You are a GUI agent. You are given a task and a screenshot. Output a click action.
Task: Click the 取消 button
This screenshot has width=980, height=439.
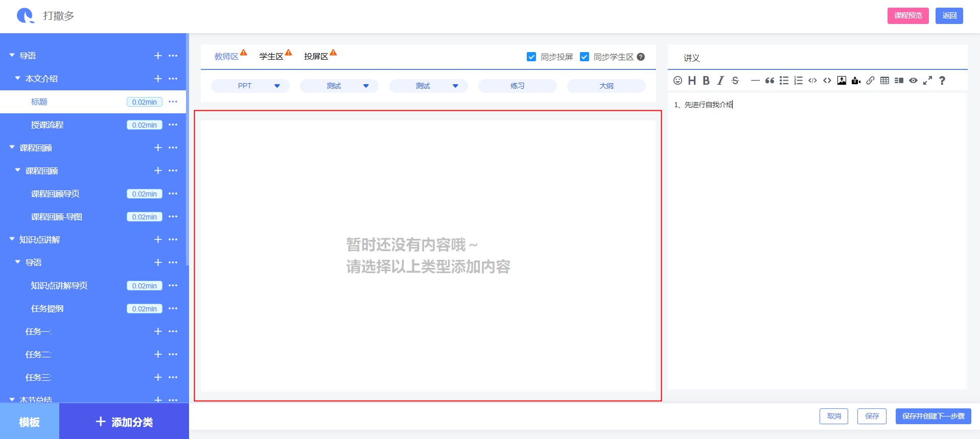click(x=834, y=416)
